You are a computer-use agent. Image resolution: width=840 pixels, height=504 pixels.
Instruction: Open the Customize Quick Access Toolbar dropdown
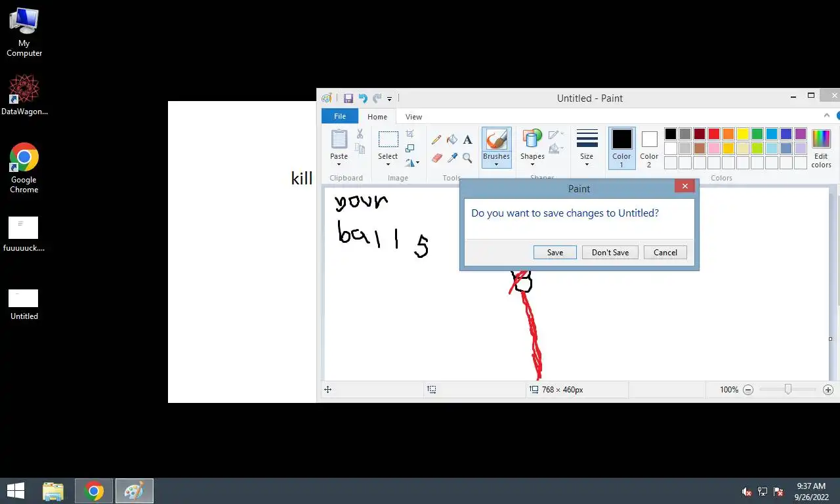tap(389, 98)
